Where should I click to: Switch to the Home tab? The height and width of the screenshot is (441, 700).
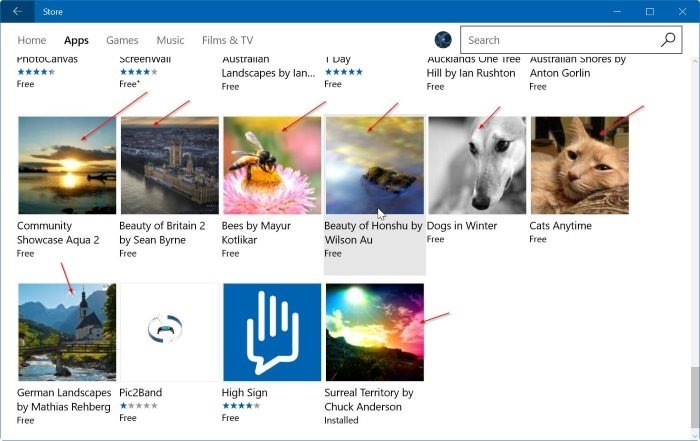tap(32, 40)
